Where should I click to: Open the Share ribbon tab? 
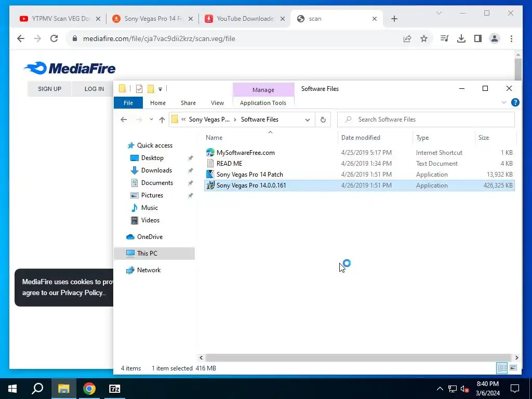(188, 103)
